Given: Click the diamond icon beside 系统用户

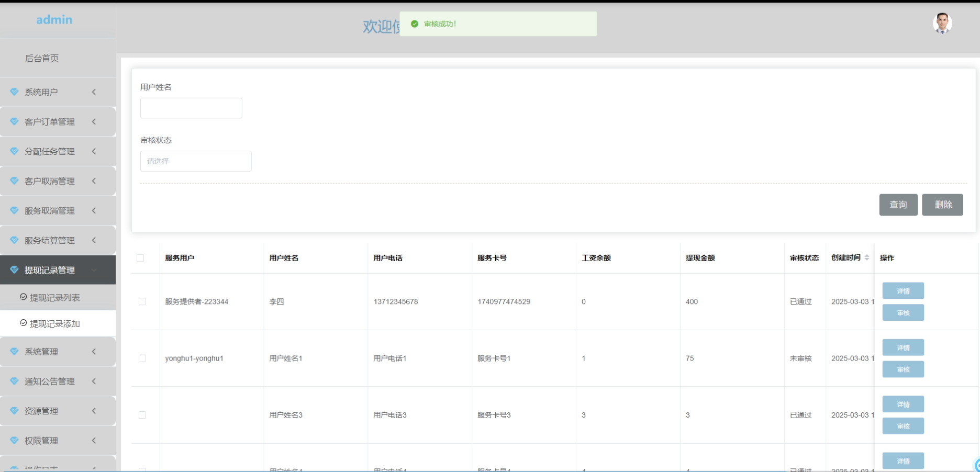Looking at the screenshot, I should 14,92.
